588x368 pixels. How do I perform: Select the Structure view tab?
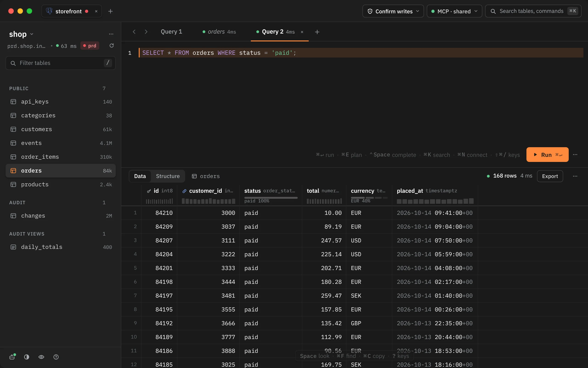point(168,176)
